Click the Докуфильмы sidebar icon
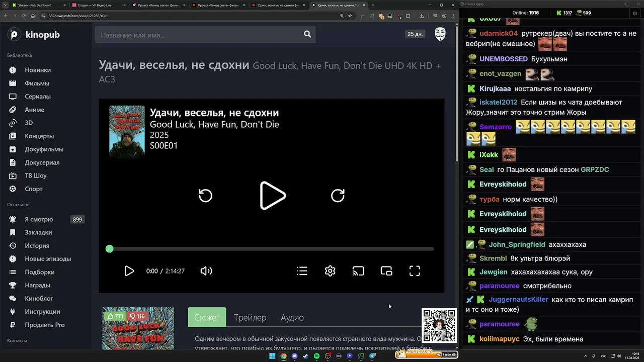The width and height of the screenshot is (644, 362). click(x=13, y=149)
